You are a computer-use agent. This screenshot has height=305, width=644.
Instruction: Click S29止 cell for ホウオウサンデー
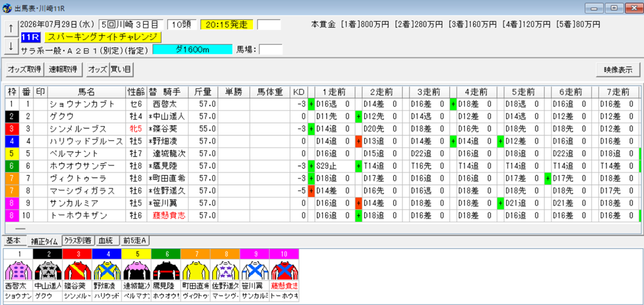pyautogui.click(x=334, y=166)
